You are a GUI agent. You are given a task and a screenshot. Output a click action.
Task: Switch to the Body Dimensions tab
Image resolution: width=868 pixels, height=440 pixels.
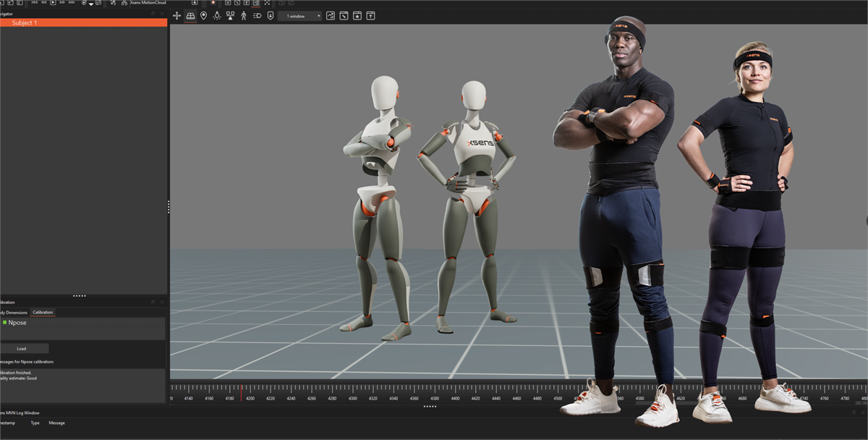coord(14,313)
